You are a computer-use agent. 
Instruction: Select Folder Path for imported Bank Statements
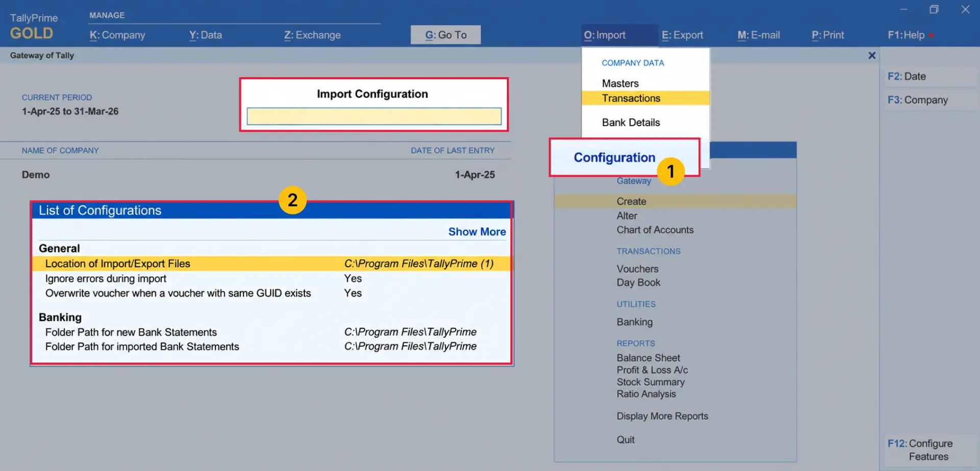271,346
